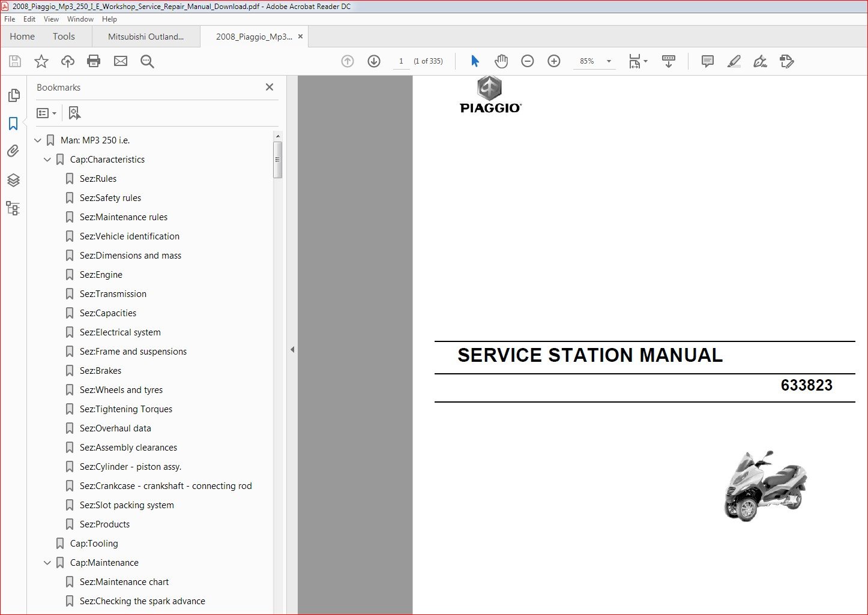Jump to Sez:Rules bookmark
This screenshot has height=615, width=868.
pos(98,179)
